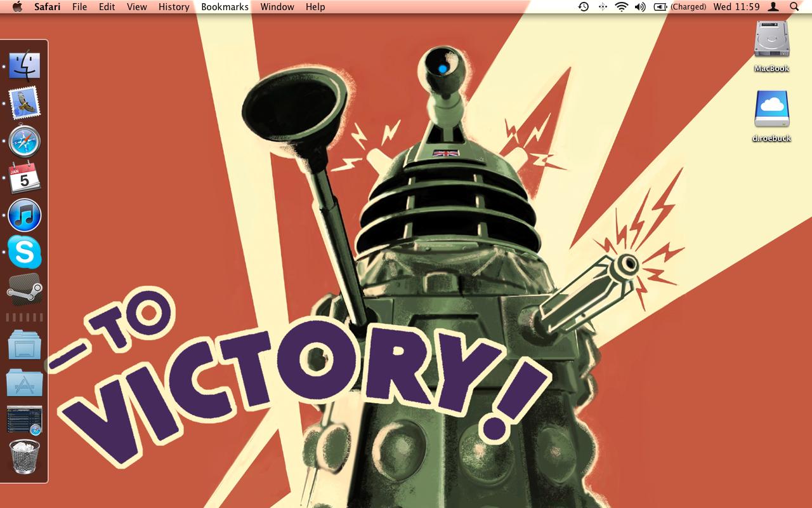
Task: Open the iCal calendar icon in the dock
Action: point(25,178)
